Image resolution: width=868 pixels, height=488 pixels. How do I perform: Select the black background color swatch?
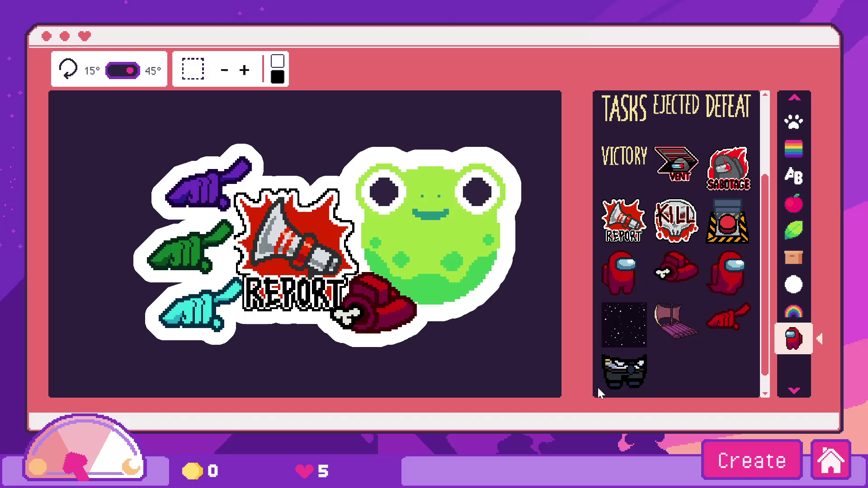[277, 77]
